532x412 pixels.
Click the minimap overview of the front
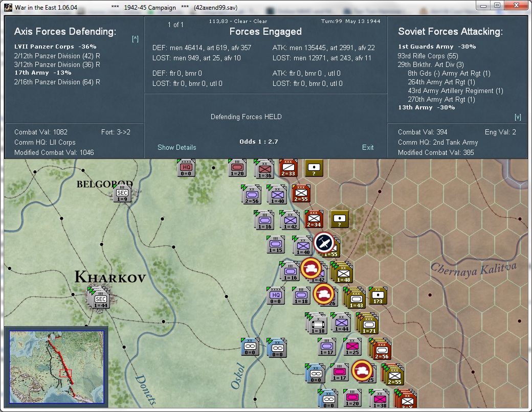click(x=56, y=367)
